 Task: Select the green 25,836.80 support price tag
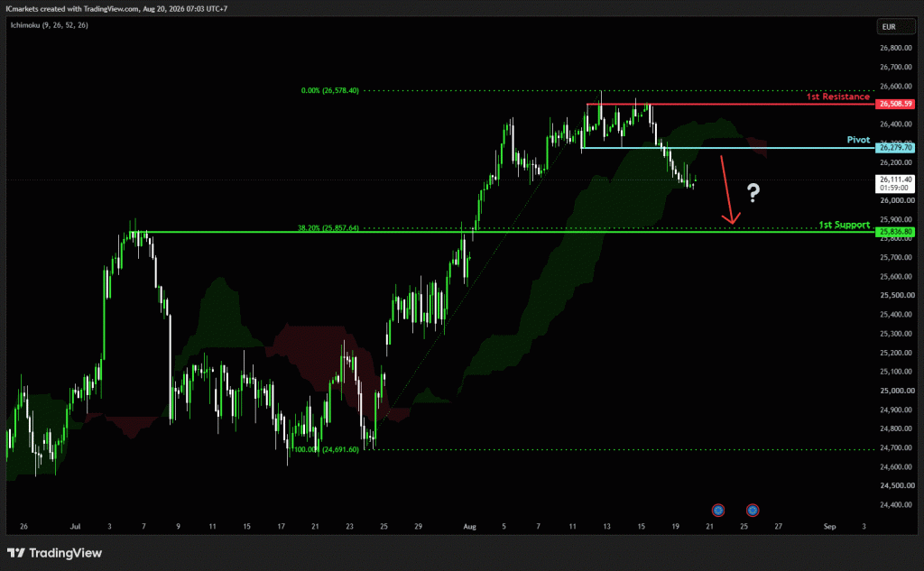[895, 232]
